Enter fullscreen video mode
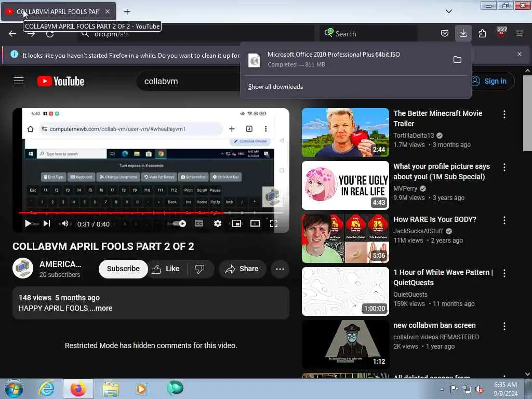 pyautogui.click(x=273, y=223)
